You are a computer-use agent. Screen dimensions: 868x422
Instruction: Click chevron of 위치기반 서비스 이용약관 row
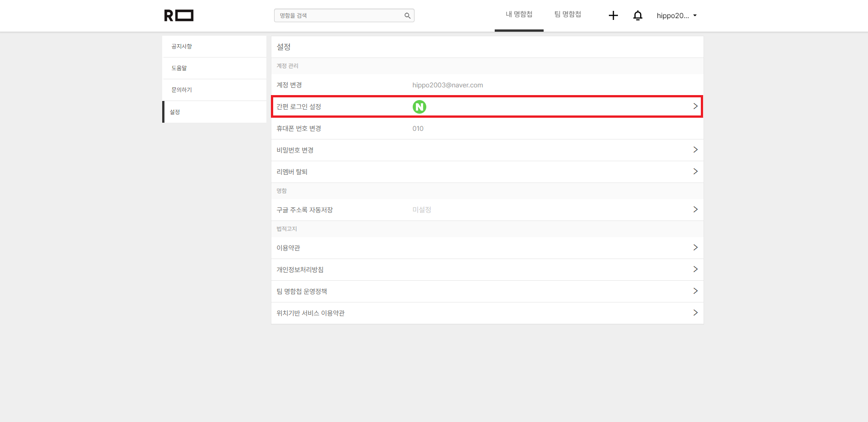695,313
